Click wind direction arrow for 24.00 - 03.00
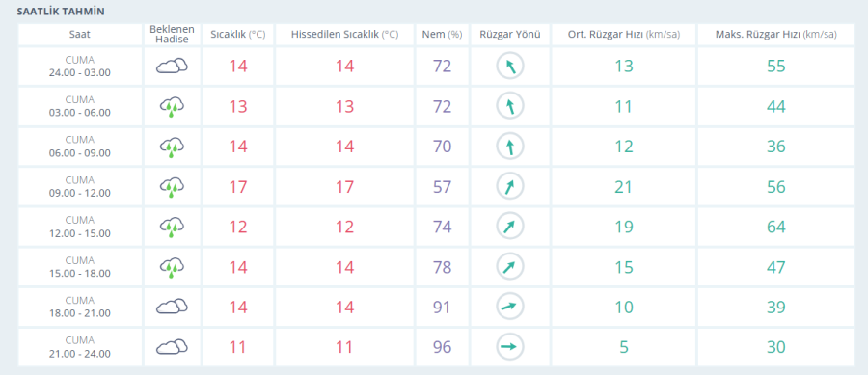Viewport: 868px width, 375px height. point(510,67)
